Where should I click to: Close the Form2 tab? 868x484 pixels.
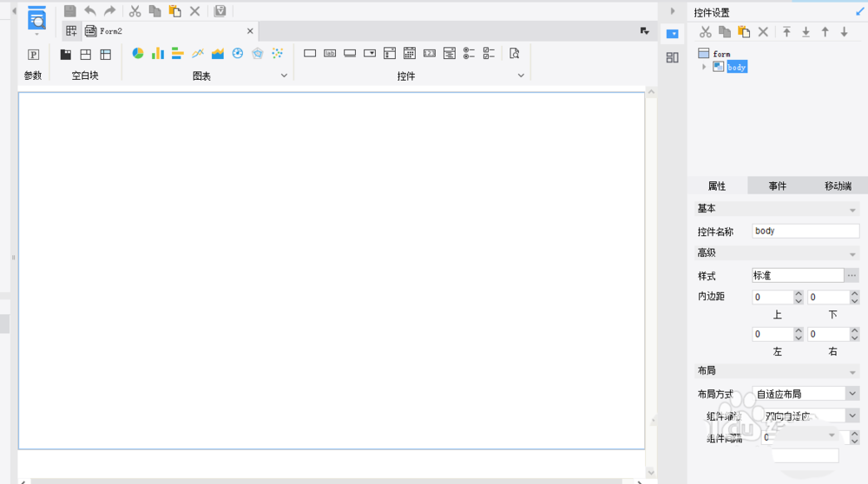point(250,31)
